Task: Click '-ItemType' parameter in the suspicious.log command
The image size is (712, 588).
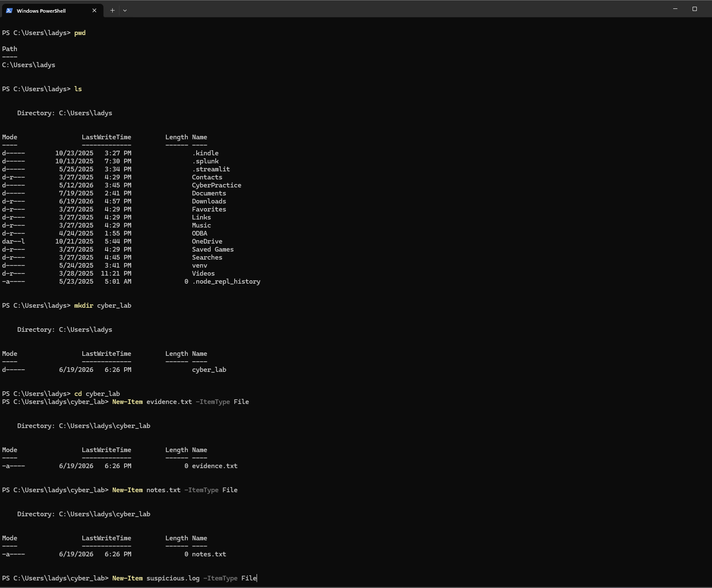Action: coord(220,578)
